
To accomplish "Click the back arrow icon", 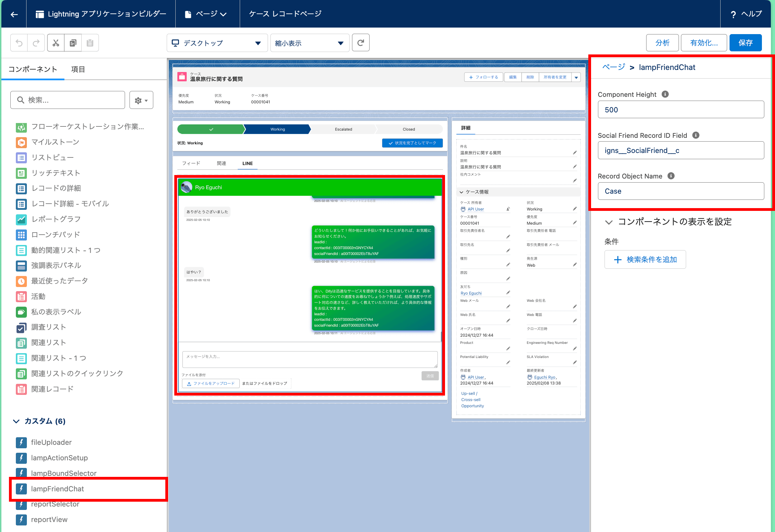I will tap(14, 14).
